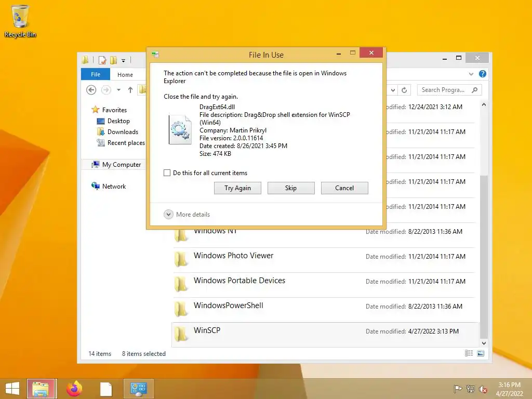Click the File In Use dialog title icon

tap(155, 54)
